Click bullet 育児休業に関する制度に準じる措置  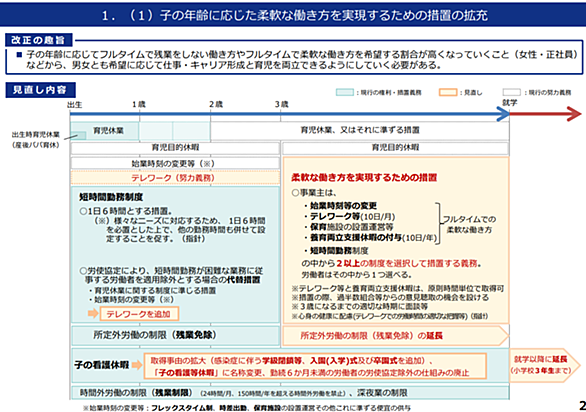152,290
